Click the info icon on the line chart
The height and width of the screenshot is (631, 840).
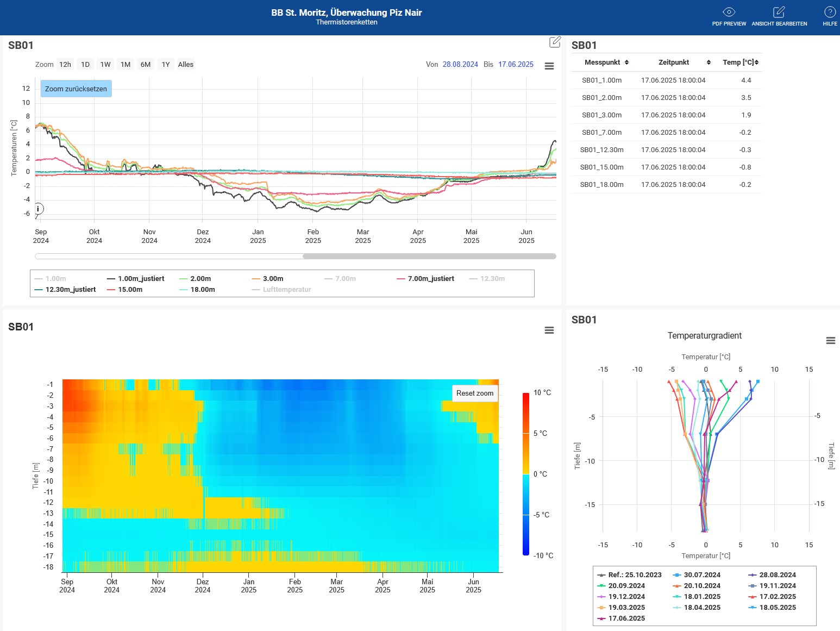tap(38, 209)
